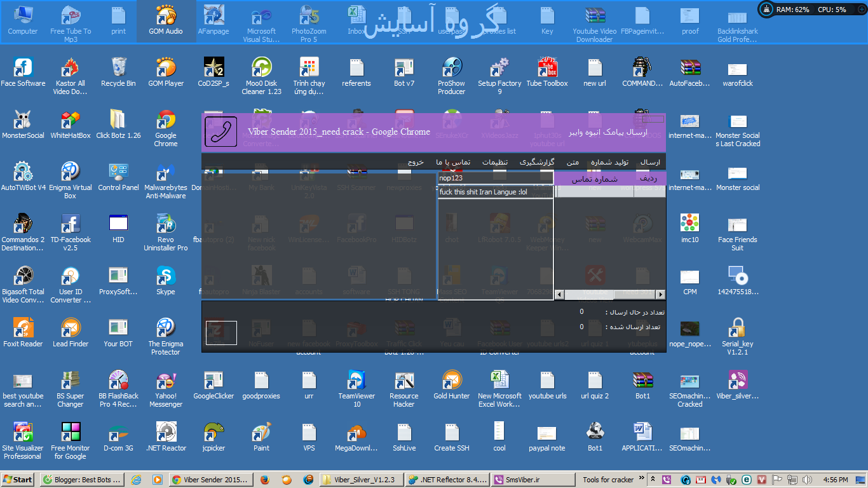This screenshot has width=868, height=488.
Task: Select the Paint desktop icon
Action: (261, 437)
